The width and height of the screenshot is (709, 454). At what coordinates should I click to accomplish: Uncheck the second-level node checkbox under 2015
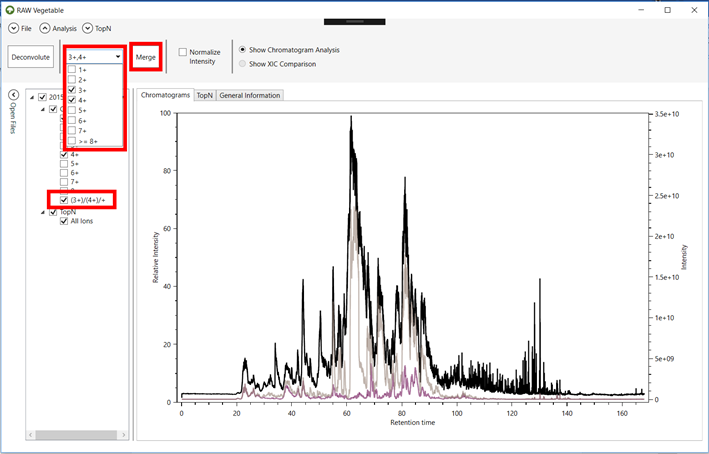pos(53,109)
